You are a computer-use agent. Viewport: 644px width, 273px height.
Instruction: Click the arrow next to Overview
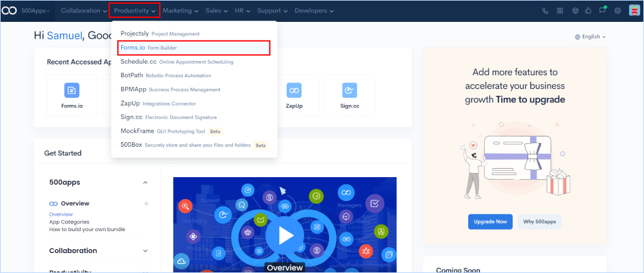point(146,203)
